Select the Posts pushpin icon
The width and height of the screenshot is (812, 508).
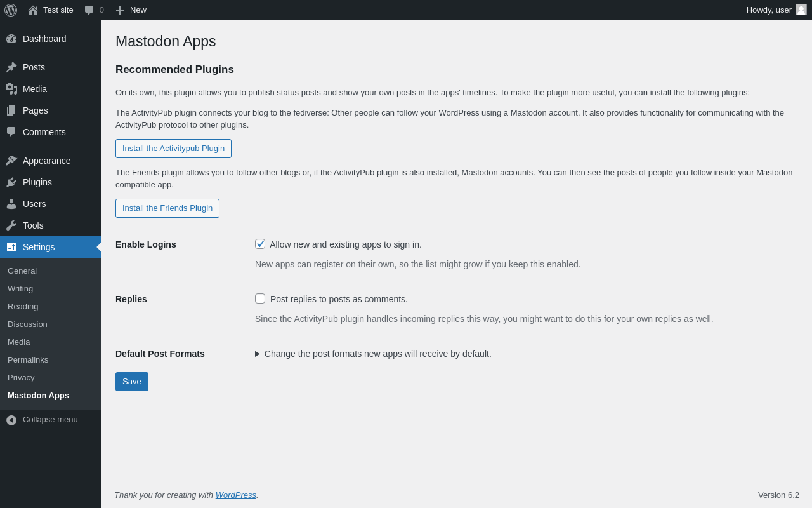pos(11,67)
